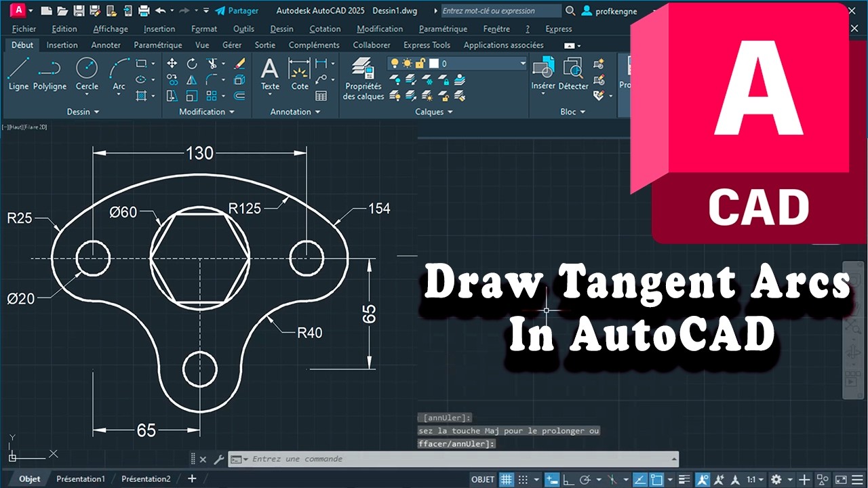The image size is (868, 488).
Task: Pick the Rectangle tool in Dessin panel
Action: [141, 64]
